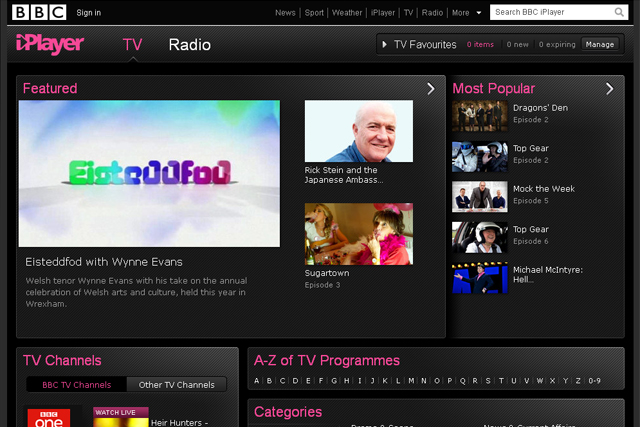Open Dragons' Den title link

(x=540, y=108)
